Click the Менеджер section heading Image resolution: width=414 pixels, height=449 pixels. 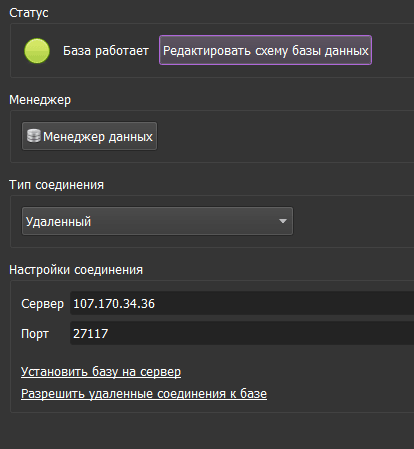tap(40, 100)
